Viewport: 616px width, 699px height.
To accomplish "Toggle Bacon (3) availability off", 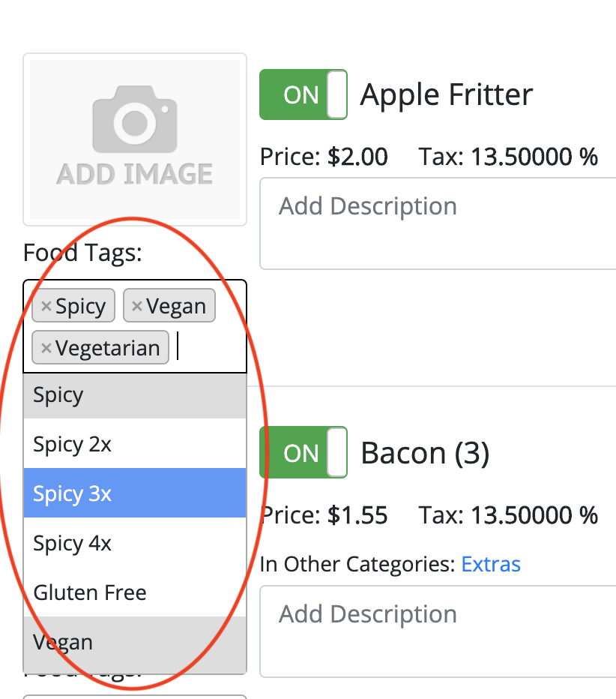I will 303,452.
